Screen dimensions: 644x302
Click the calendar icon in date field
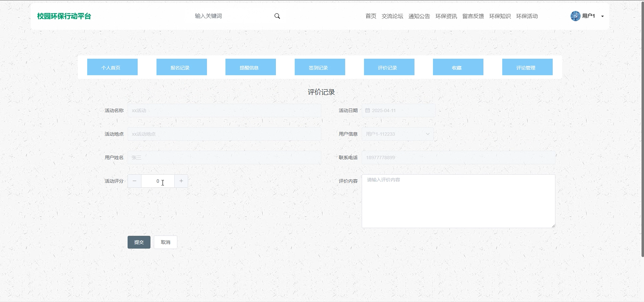click(368, 110)
